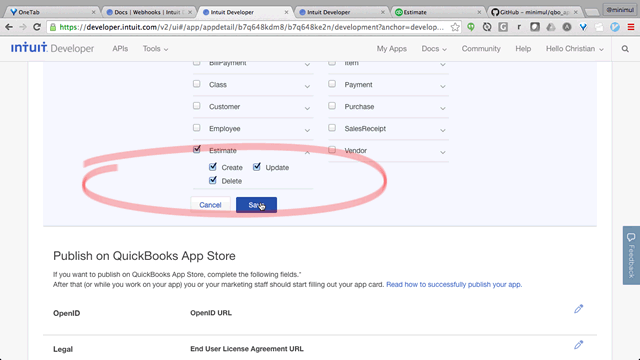Viewport: 640px width, 360px height.
Task: Uncheck the Create operation checkbox
Action: pyautogui.click(x=213, y=167)
